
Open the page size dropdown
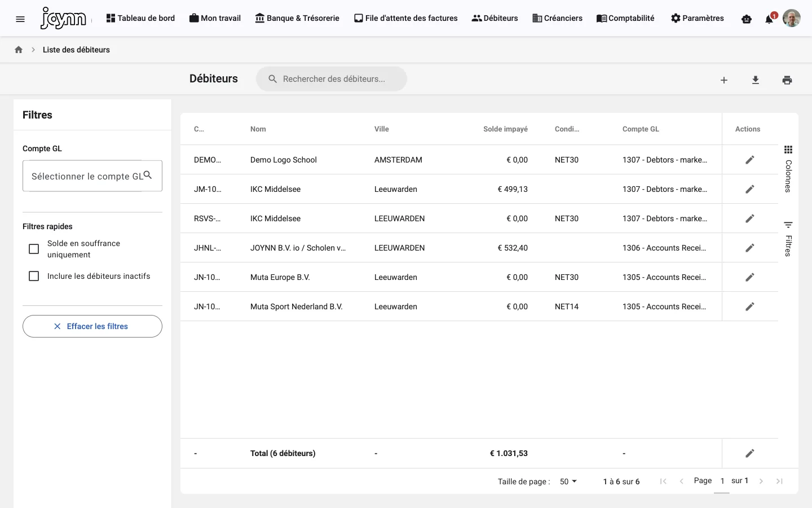point(568,481)
